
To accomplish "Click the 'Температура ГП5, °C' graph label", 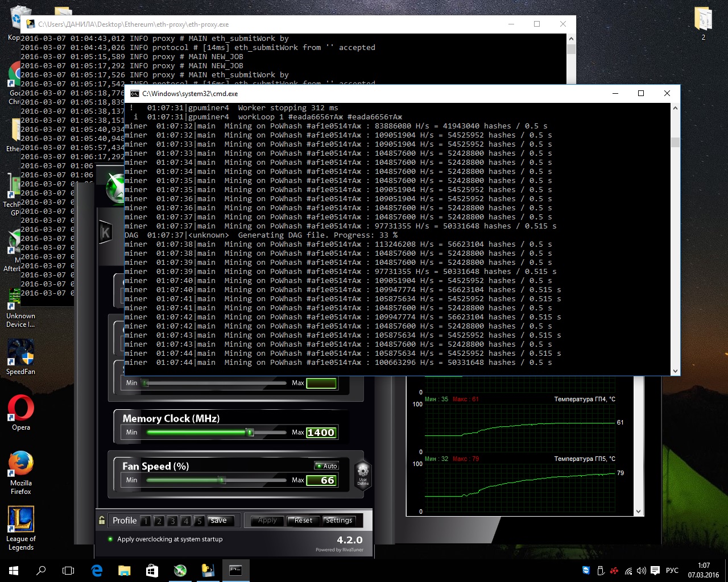I will (x=585, y=459).
